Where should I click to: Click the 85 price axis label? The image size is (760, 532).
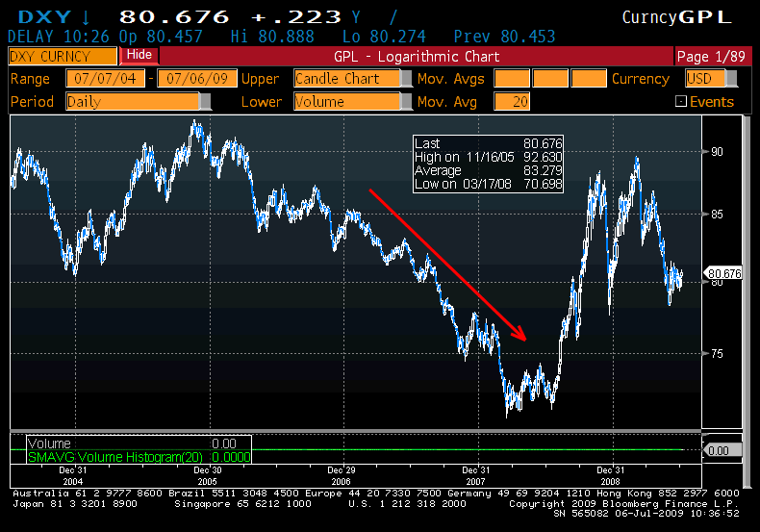717,214
